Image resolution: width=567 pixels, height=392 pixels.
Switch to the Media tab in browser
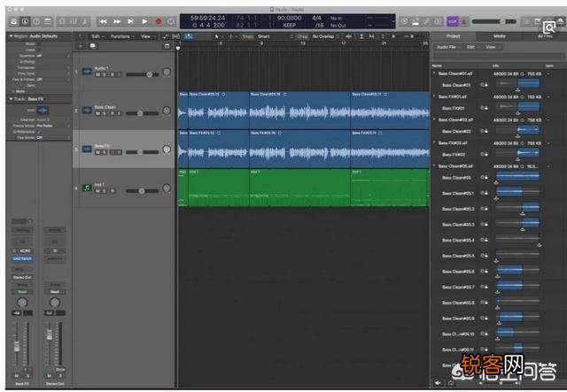click(x=500, y=36)
